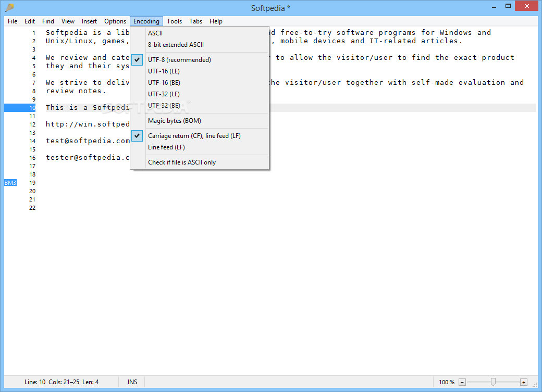Toggle Magic bytes (BOM) option

tap(200, 121)
